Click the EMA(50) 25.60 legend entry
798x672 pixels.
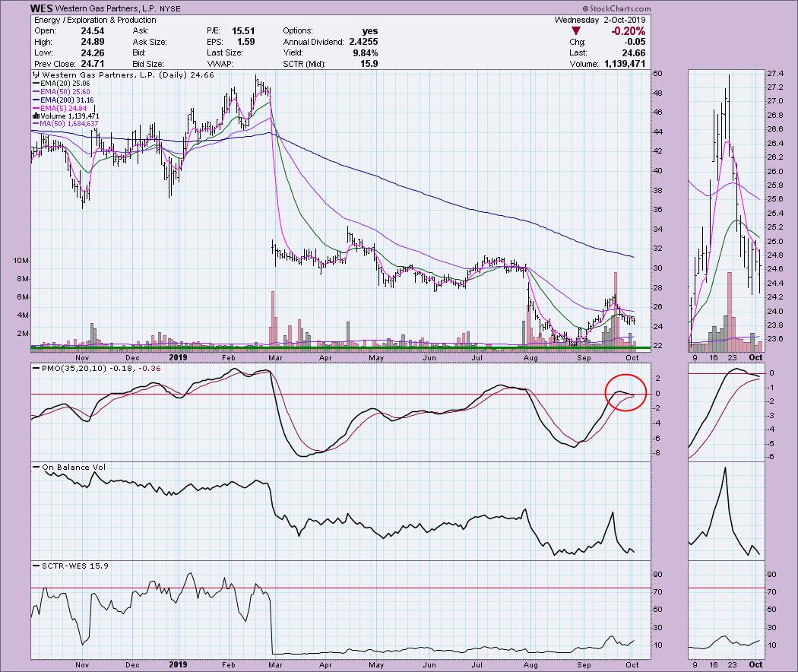(x=61, y=92)
